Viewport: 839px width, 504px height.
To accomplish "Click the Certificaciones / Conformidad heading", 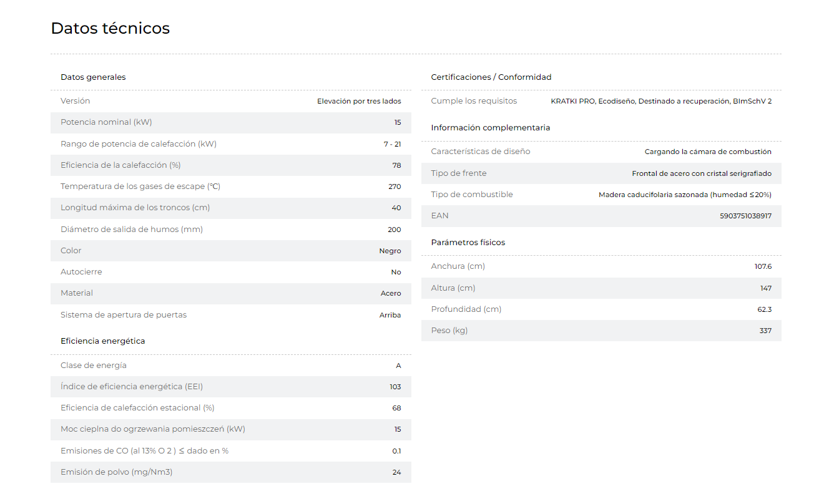I will pos(491,77).
